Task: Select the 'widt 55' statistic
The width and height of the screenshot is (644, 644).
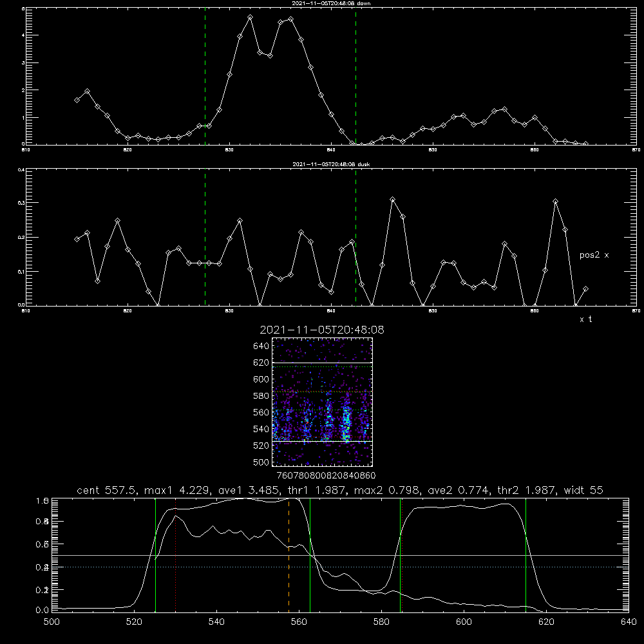Action: point(583,490)
